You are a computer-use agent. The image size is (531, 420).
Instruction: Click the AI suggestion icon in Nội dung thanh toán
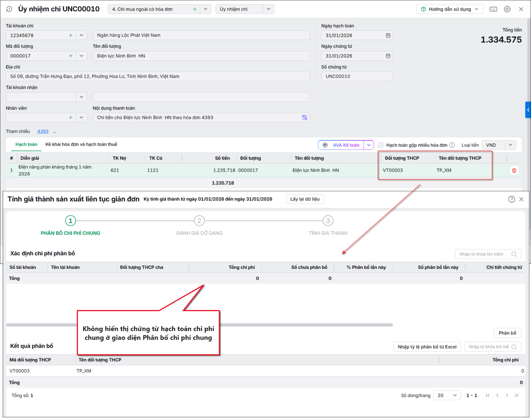(305, 118)
